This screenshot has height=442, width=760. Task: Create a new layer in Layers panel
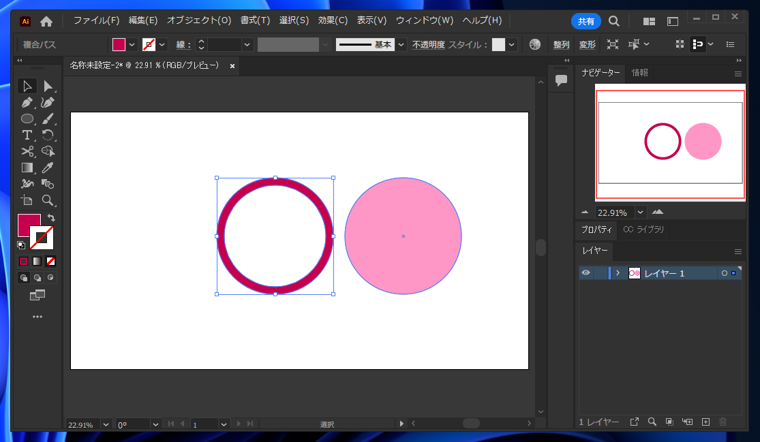pyautogui.click(x=705, y=423)
